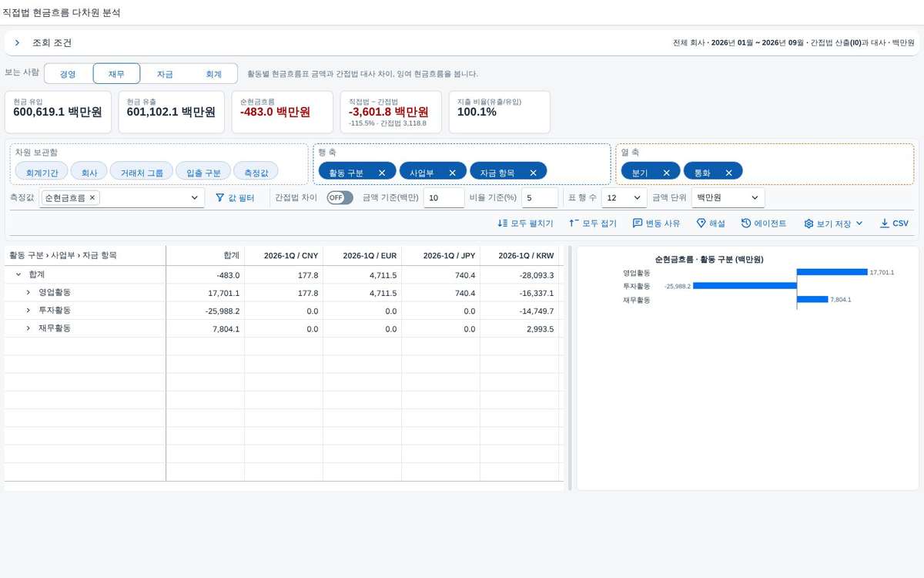The width and height of the screenshot is (924, 578).
Task: Download data with the CSV button
Action: point(894,223)
